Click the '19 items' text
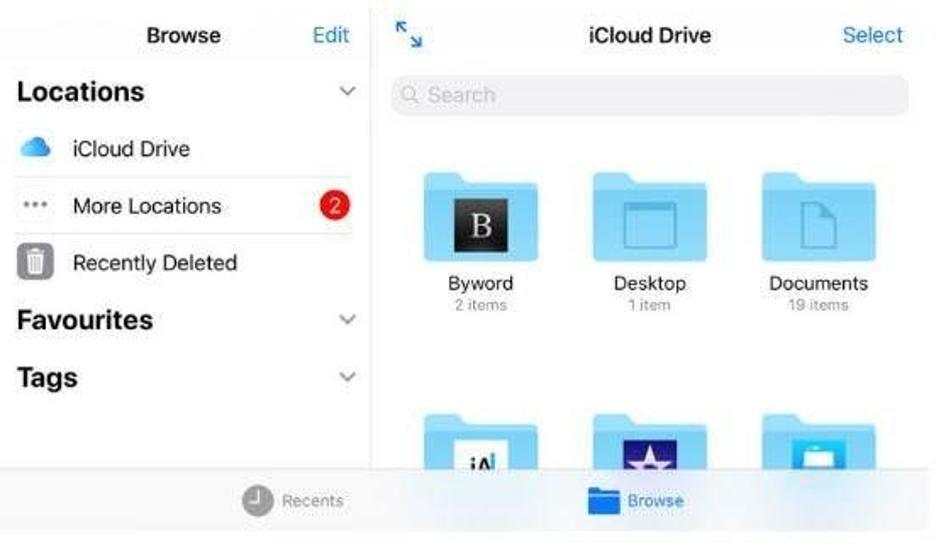 (x=819, y=305)
